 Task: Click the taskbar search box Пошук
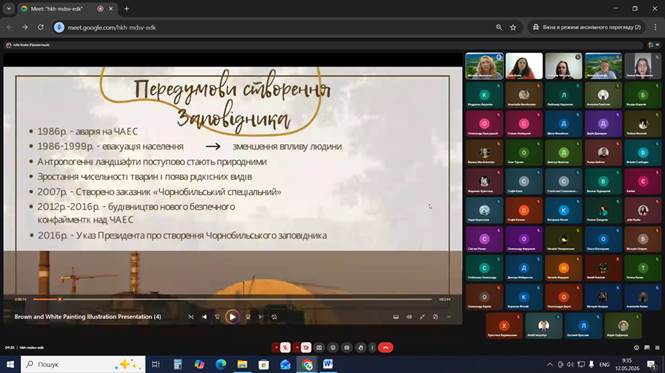tap(83, 365)
